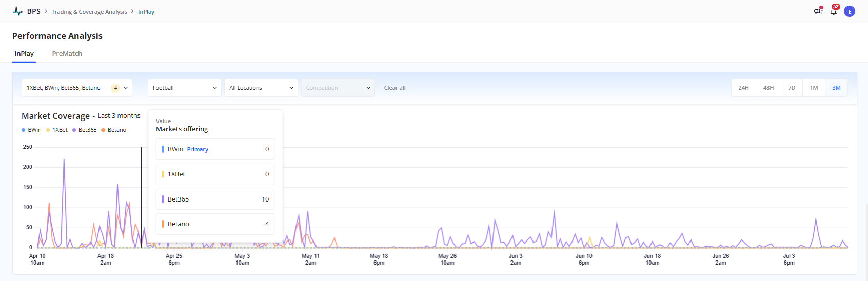Toggle Bet365 series in chart legend

(x=85, y=130)
